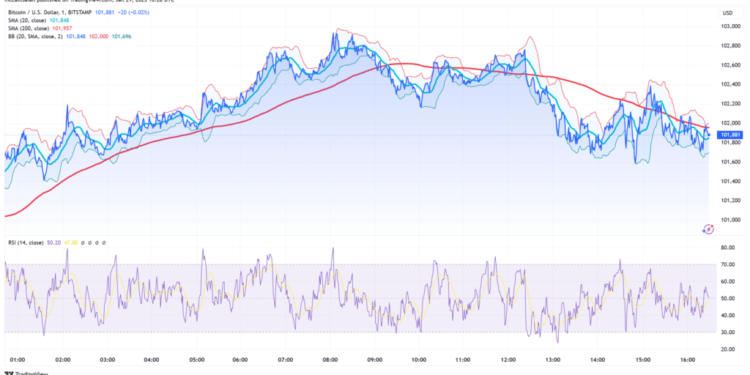Click the 08:00 time axis label

330,359
